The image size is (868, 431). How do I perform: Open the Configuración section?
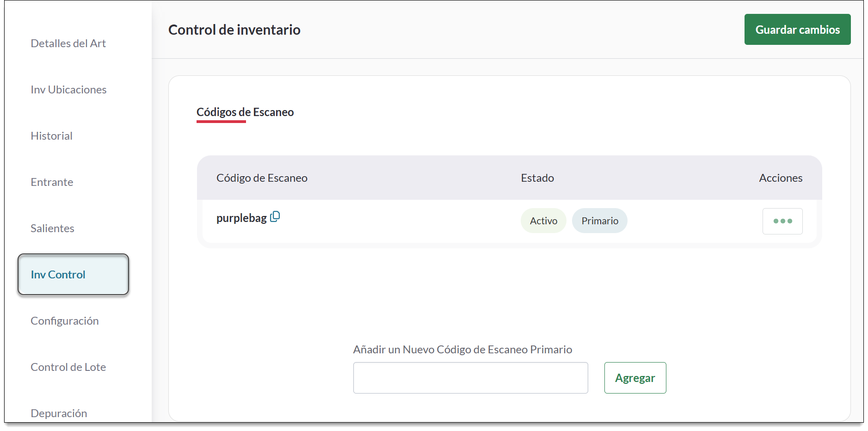pyautogui.click(x=65, y=320)
